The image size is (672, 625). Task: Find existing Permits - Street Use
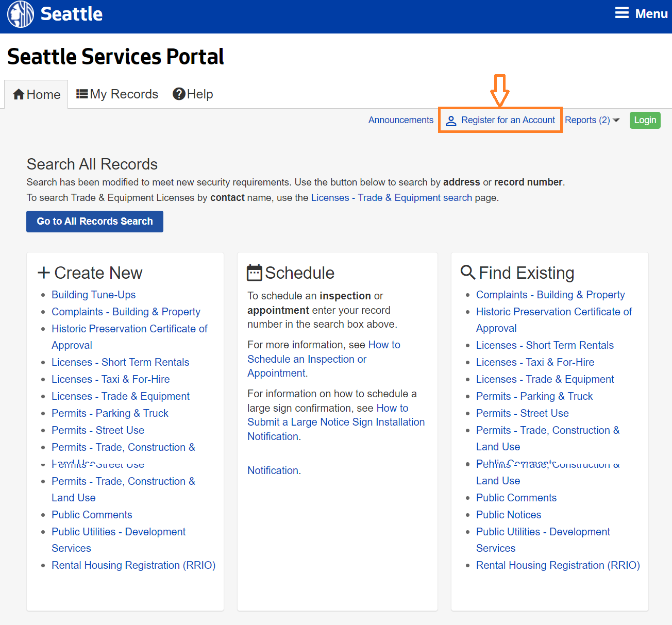523,413
